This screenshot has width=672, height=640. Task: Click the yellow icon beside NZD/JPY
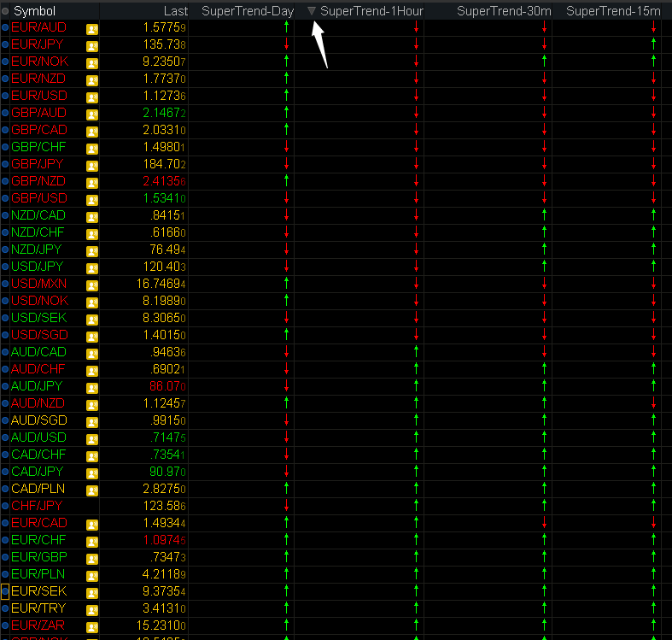pyautogui.click(x=92, y=251)
